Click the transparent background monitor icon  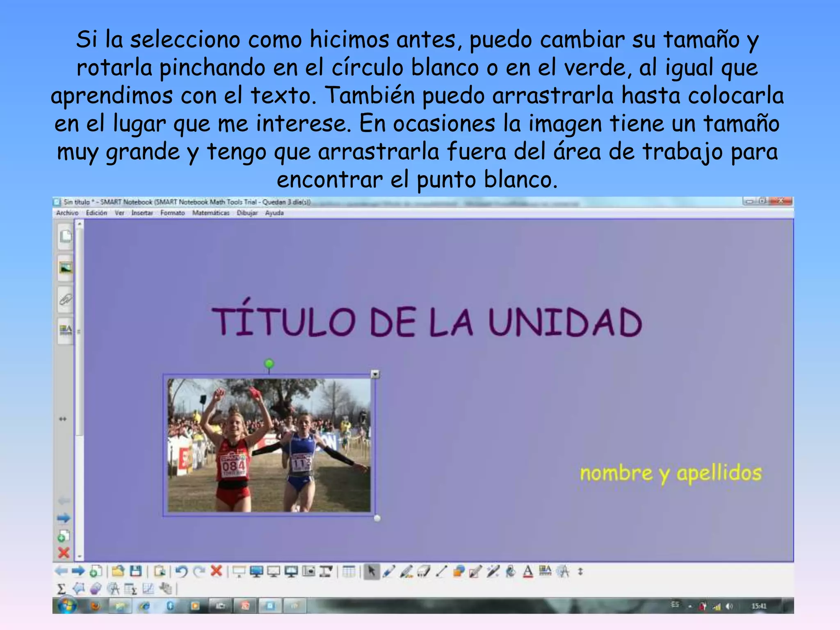point(274,571)
